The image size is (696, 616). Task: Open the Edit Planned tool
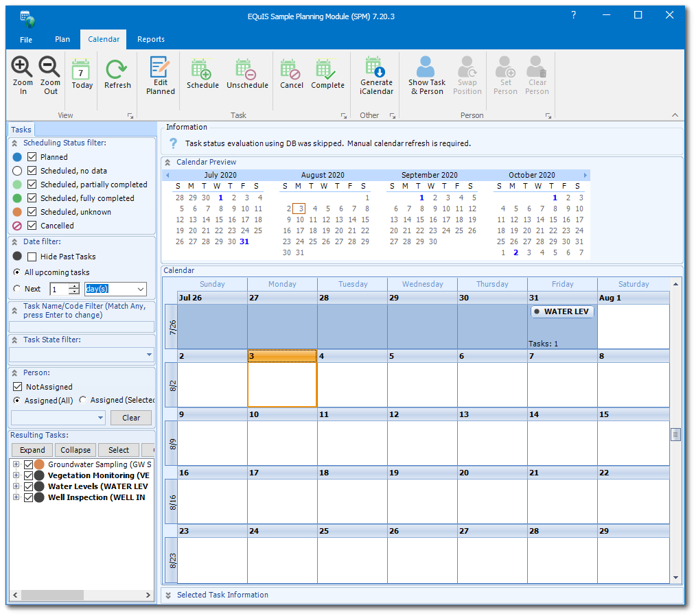(x=160, y=73)
